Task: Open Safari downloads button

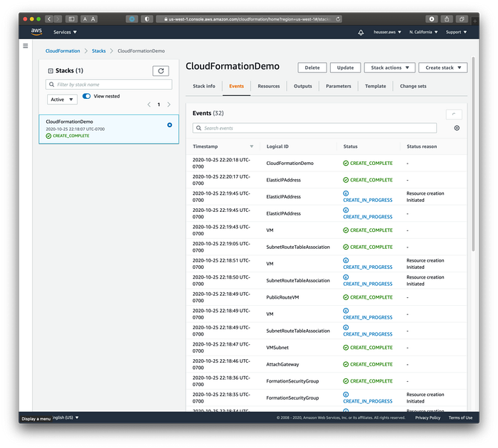Action: (x=432, y=19)
